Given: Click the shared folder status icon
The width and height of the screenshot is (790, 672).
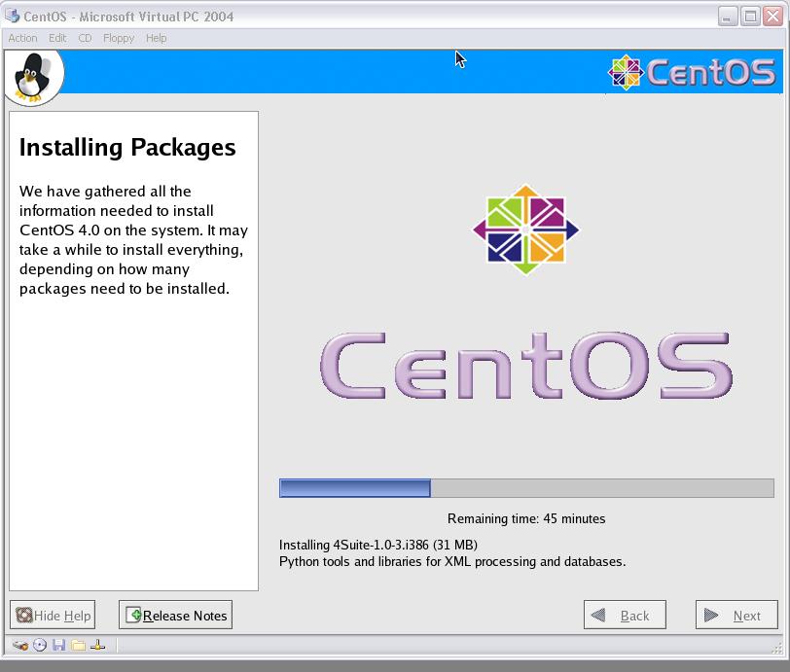Looking at the screenshot, I should tap(78, 645).
